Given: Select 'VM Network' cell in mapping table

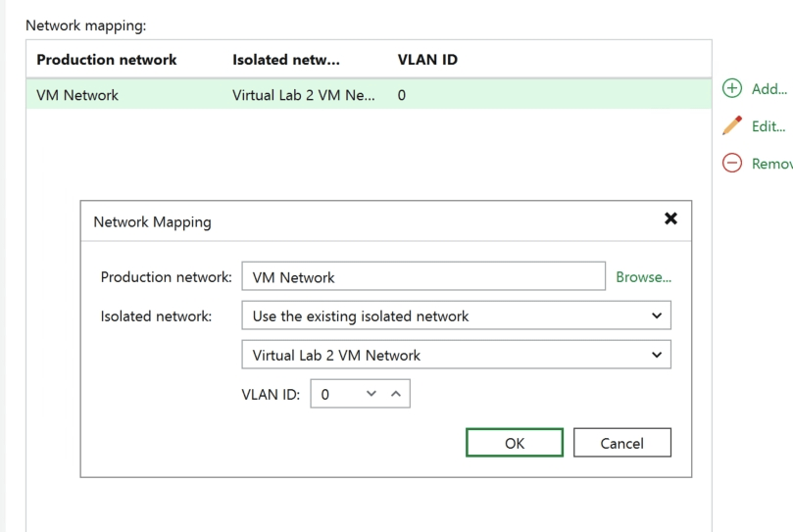Looking at the screenshot, I should point(77,95).
